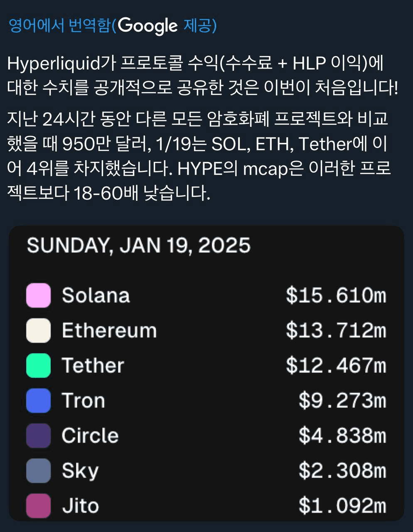Select the Tron row label
This screenshot has height=532, width=413.
point(83,401)
